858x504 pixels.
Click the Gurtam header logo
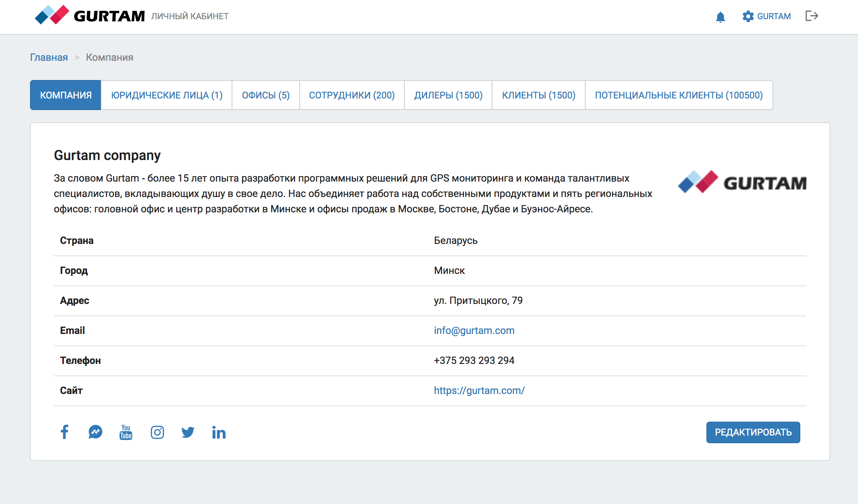click(x=90, y=15)
